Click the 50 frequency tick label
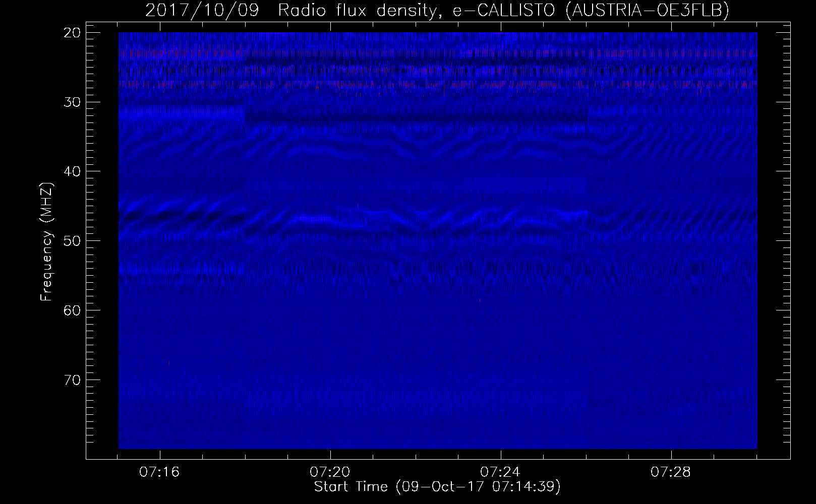The height and width of the screenshot is (504, 816). point(71,240)
